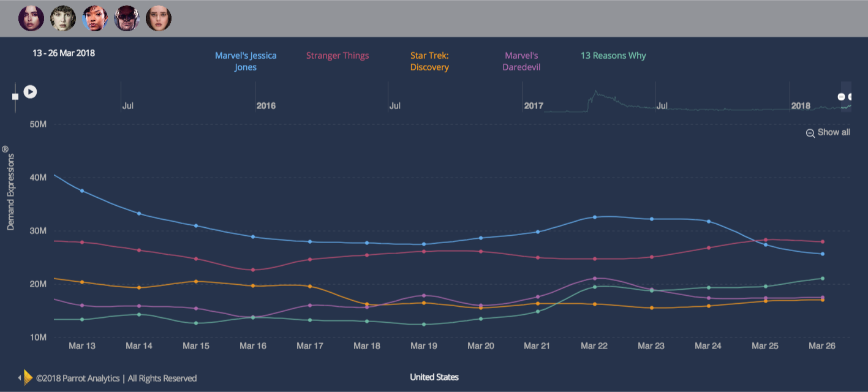The width and height of the screenshot is (868, 392).
Task: Click 13 Reasons Why green point on Mar 26
Action: (822, 279)
